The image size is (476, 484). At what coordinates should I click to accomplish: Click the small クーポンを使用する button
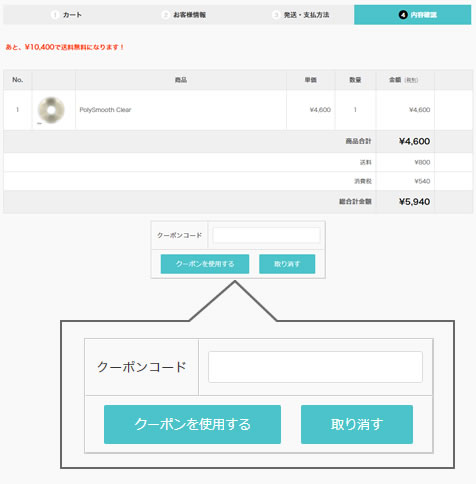pos(205,264)
